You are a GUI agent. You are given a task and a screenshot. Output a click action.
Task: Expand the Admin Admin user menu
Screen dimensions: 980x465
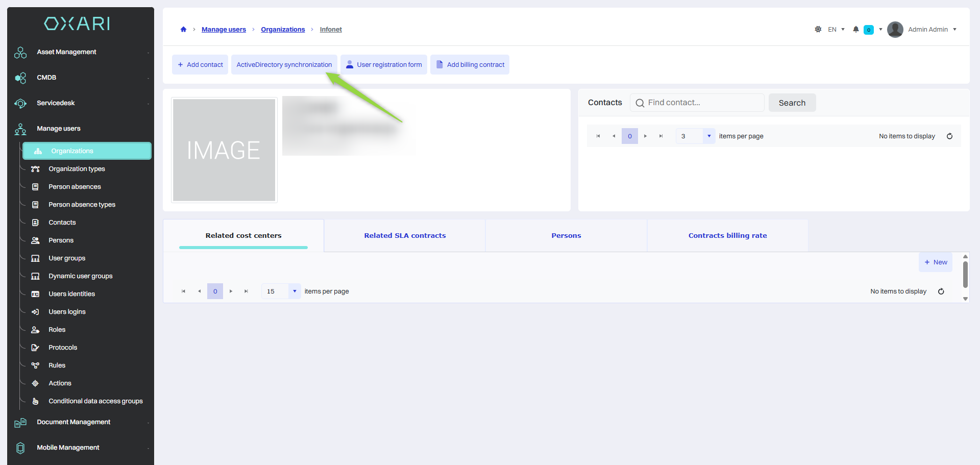point(954,30)
